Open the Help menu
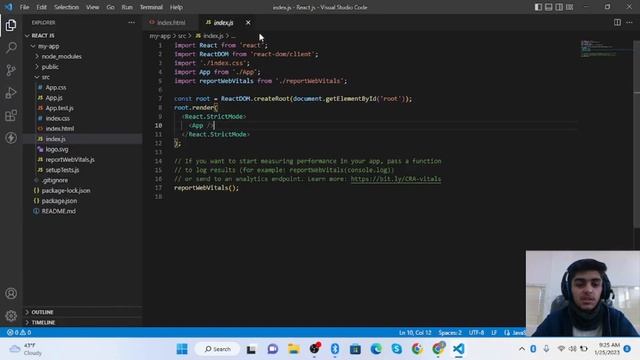 [176, 7]
